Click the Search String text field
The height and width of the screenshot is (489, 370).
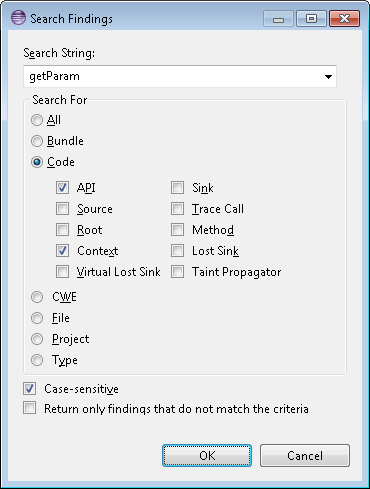pos(180,76)
